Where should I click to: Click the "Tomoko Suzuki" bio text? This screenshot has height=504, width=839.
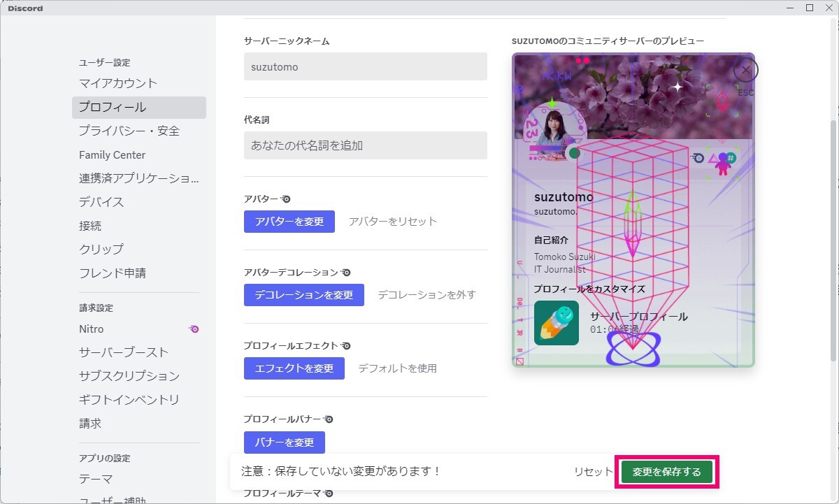coord(565,257)
